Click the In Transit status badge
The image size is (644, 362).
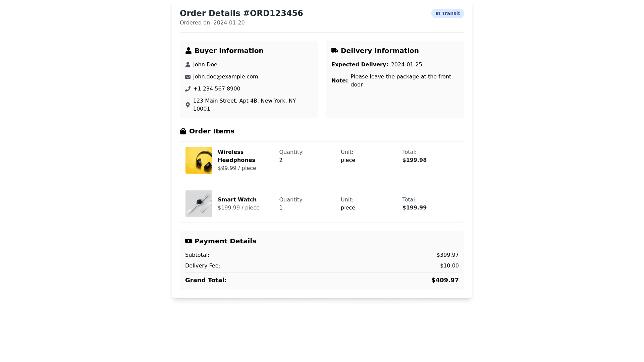[447, 13]
